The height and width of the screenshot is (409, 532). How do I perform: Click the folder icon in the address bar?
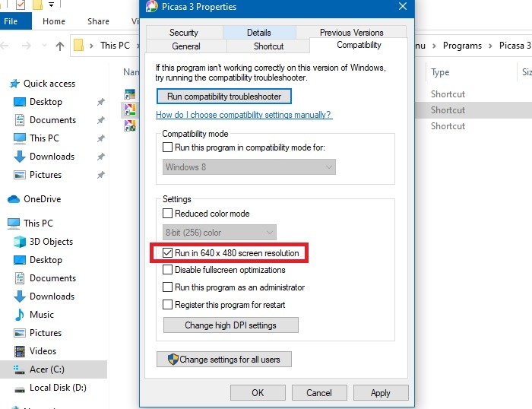79,45
